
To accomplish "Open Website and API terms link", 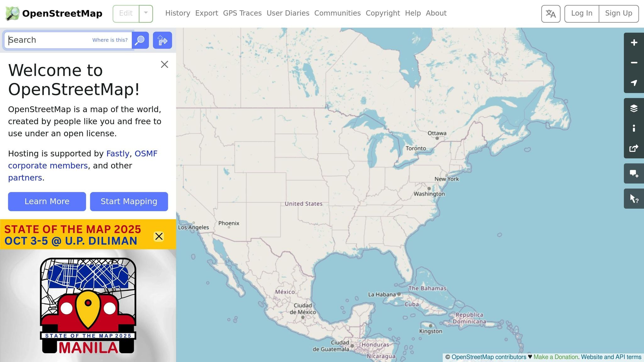I will tap(611, 357).
